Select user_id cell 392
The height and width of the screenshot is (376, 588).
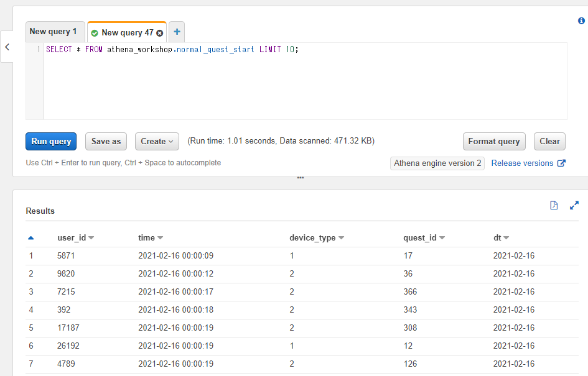point(63,310)
